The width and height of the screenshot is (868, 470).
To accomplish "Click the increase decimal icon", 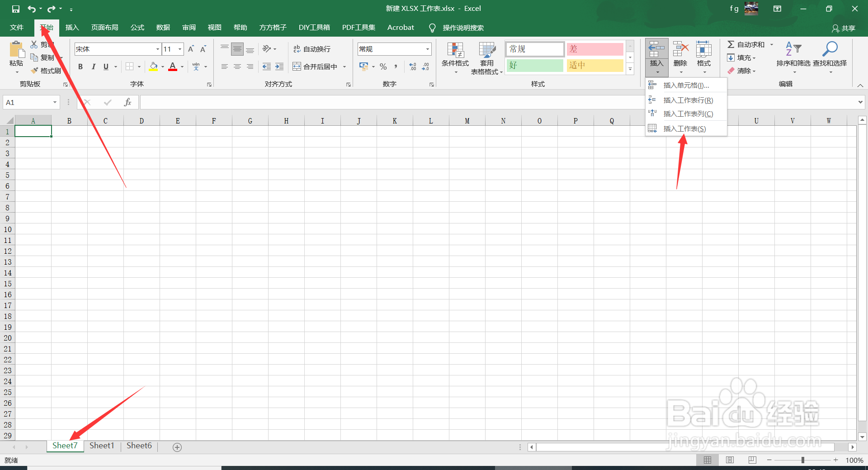I will pos(413,66).
